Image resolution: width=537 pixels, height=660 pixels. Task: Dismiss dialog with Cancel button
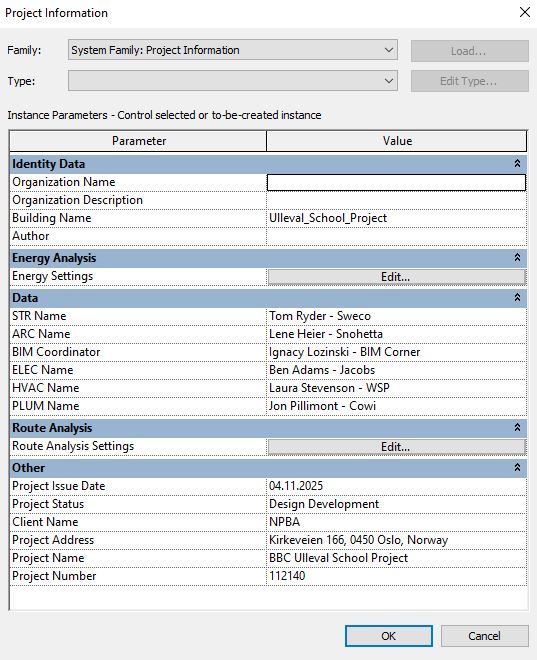click(x=484, y=636)
